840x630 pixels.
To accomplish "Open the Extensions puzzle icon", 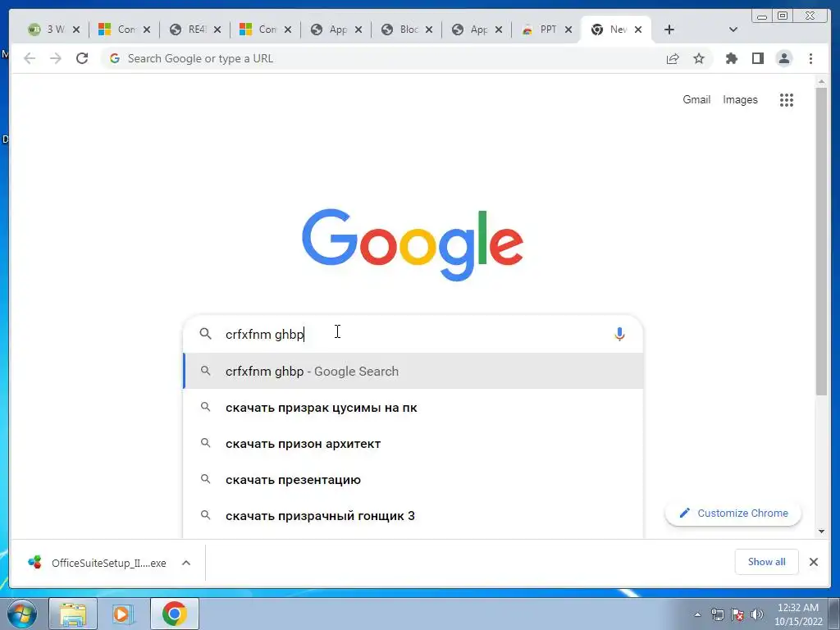I will 731,58.
